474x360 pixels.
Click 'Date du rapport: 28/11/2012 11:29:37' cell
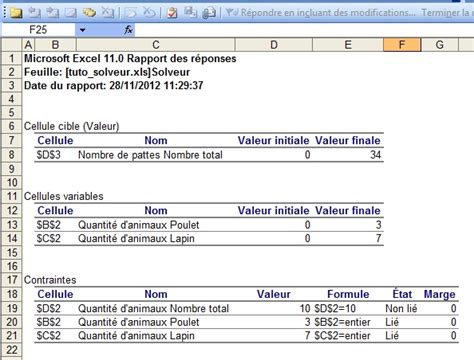[113, 86]
